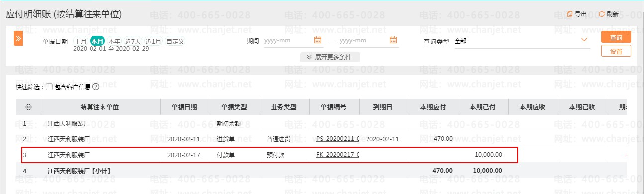Open the 查询类型 dropdown arrow
This screenshot has width=644, height=194.
pos(584,40)
